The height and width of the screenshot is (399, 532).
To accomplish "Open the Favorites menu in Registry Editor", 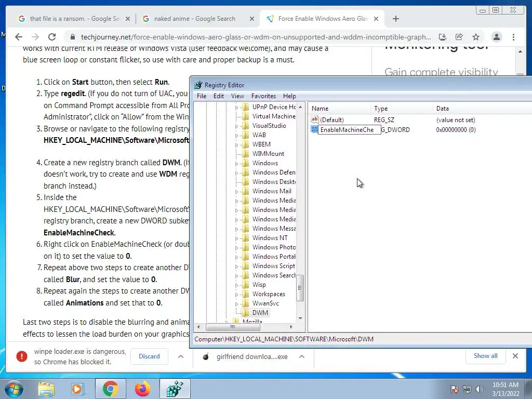I will point(263,96).
